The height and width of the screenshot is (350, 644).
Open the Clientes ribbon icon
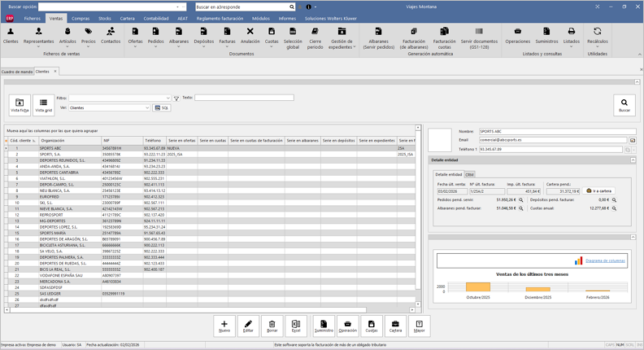[x=11, y=36]
